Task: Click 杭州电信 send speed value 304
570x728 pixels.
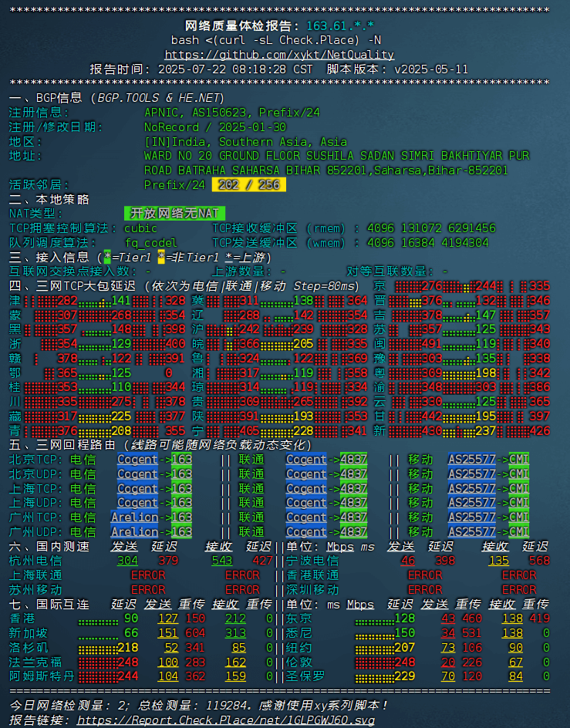Action: tap(127, 561)
